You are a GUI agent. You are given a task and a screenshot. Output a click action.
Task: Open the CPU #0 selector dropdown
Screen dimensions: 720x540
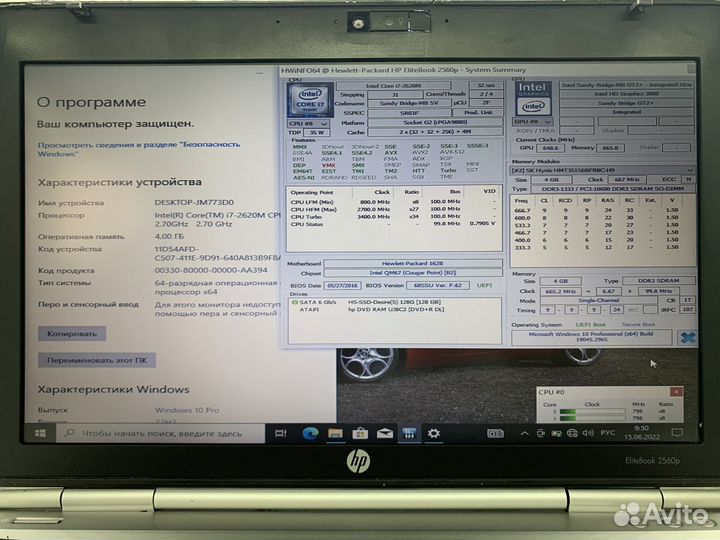pos(308,124)
